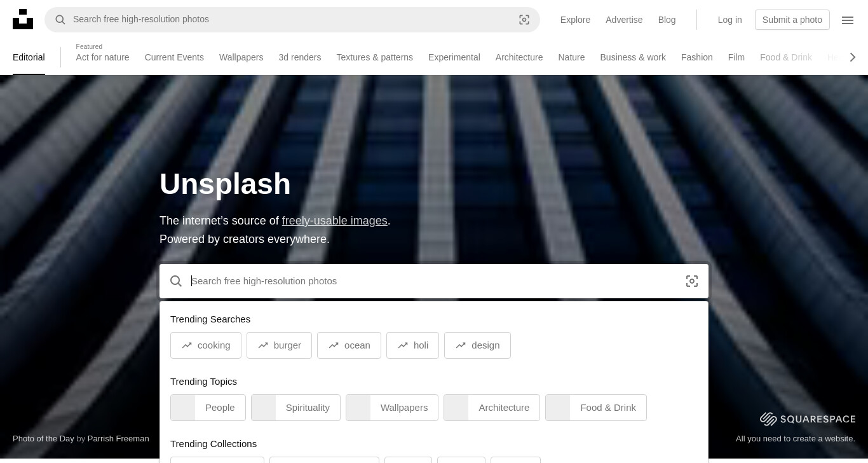Image resolution: width=868 pixels, height=463 pixels.
Task: Click the trending arrow icon beside cooking
Action: [x=187, y=345]
